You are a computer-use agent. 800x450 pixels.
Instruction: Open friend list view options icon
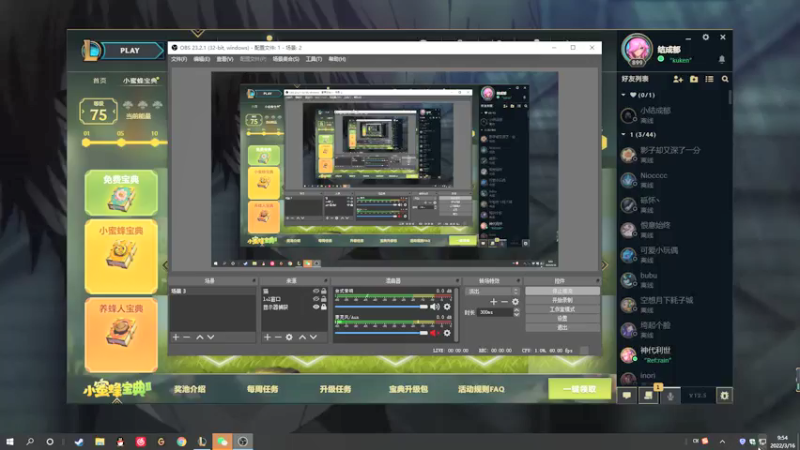pos(709,79)
